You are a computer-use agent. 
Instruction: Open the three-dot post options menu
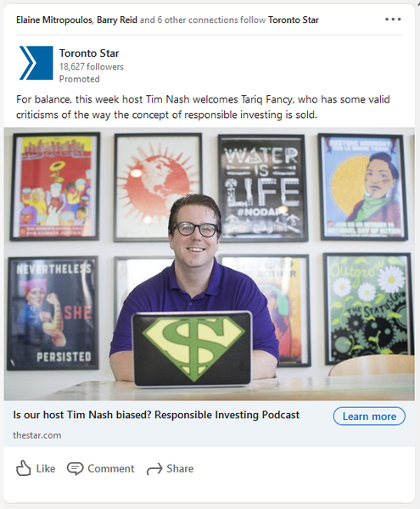tap(393, 20)
